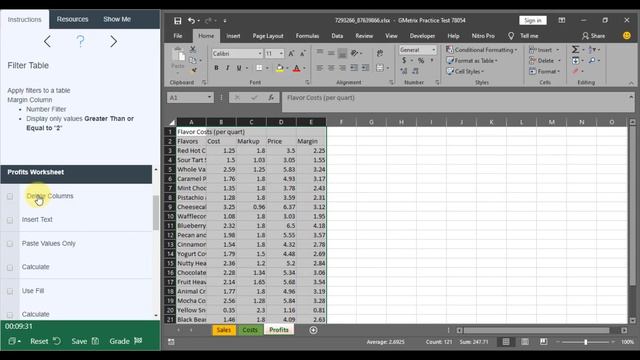
Task: Switch to the Costs sheet tab
Action: click(x=250, y=330)
